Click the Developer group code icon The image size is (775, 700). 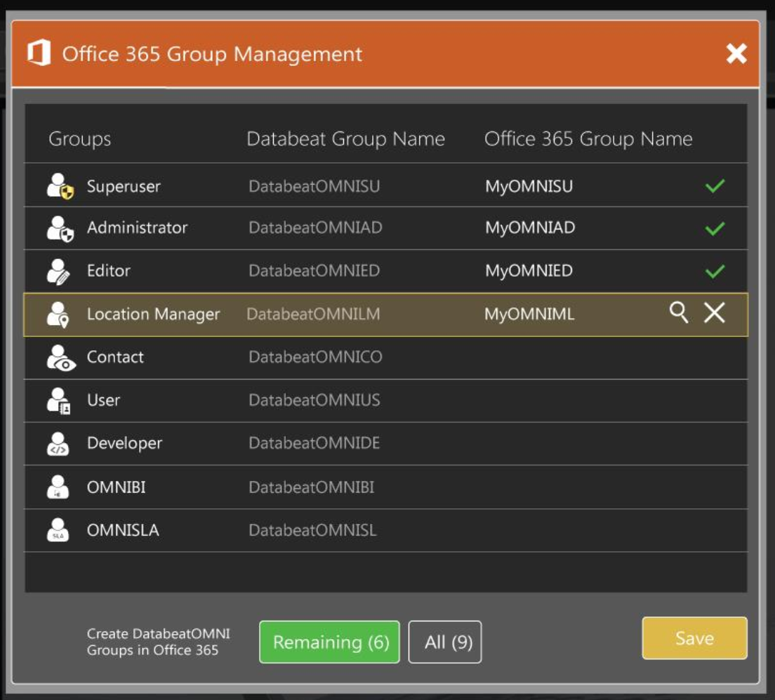pos(58,444)
